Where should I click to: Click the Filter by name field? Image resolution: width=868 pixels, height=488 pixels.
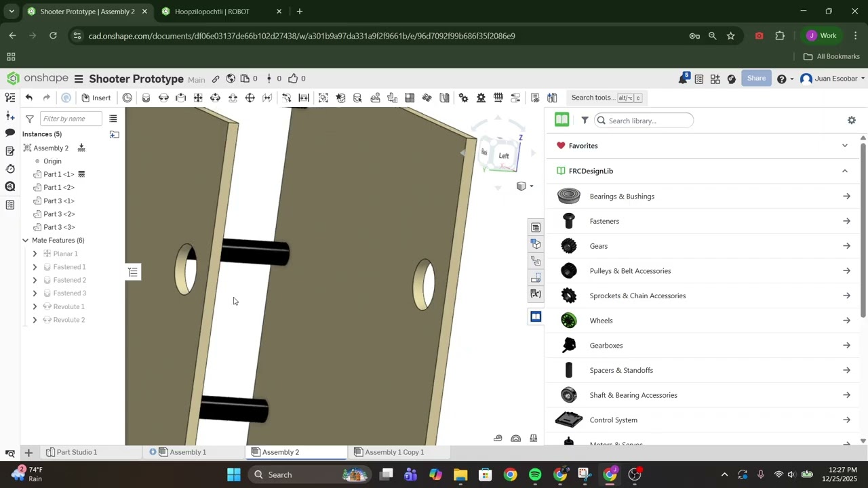pyautogui.click(x=71, y=119)
